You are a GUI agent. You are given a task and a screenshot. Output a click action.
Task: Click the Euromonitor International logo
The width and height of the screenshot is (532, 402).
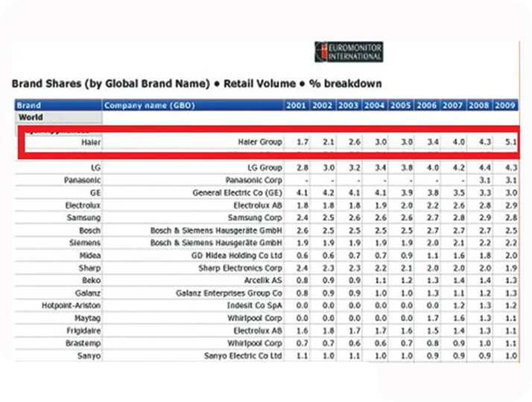(349, 52)
